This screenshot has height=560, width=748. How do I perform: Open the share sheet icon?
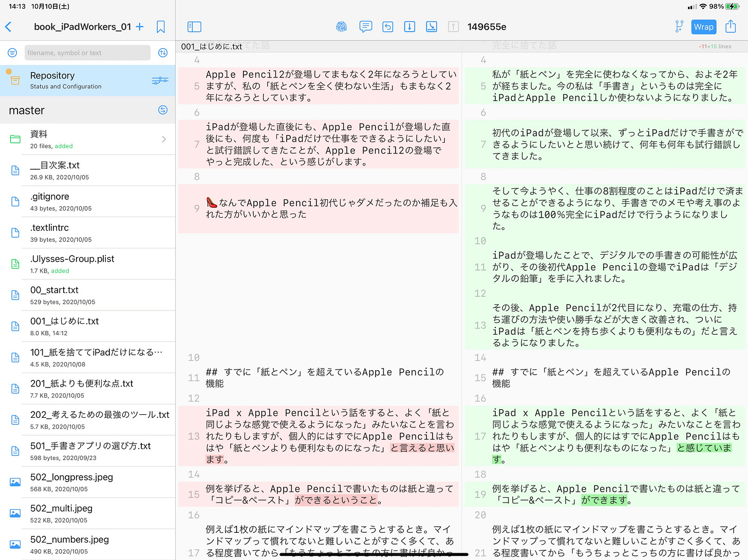point(731,26)
